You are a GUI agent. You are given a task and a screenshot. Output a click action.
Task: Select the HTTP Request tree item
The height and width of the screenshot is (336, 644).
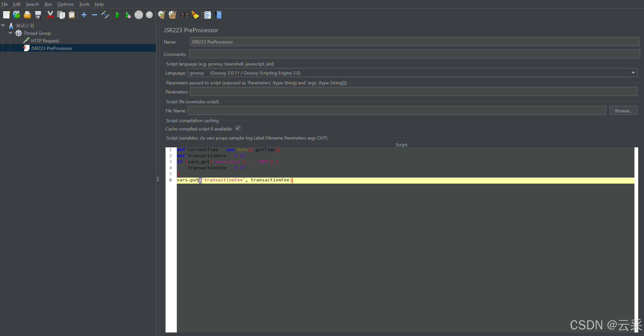pyautogui.click(x=45, y=41)
